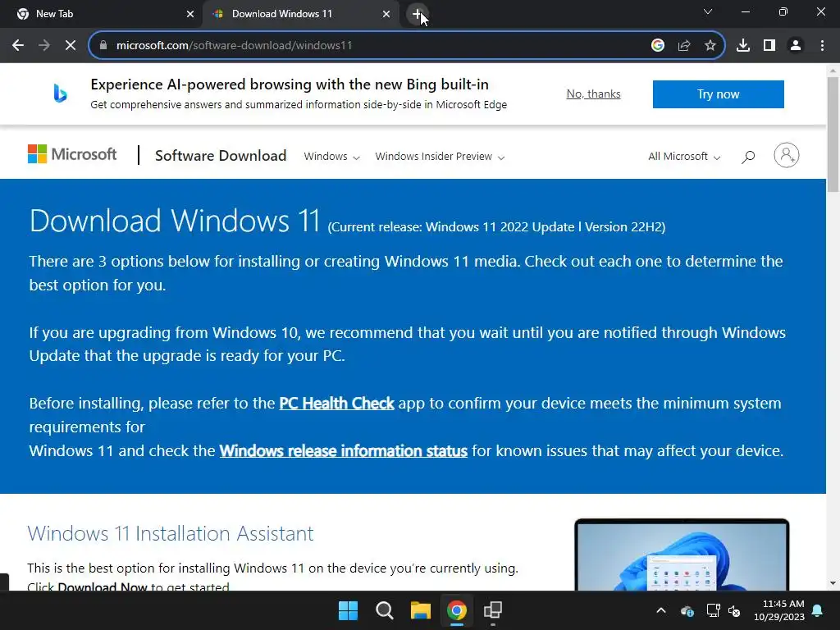Click the Windows 11 laptop image
This screenshot has height=630, width=840.
(x=682, y=555)
